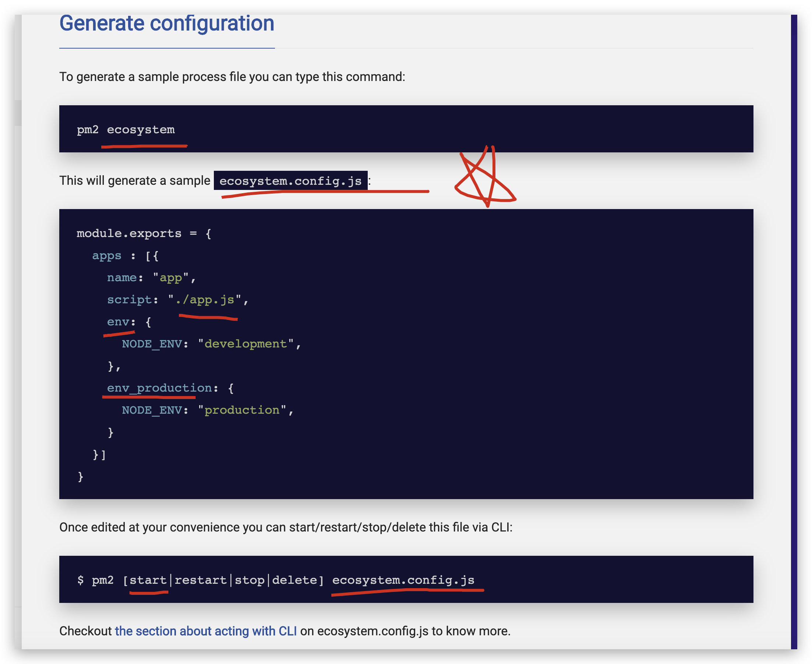812x664 pixels.
Task: Click the 'env_production: {' code line
Action: click(x=170, y=388)
